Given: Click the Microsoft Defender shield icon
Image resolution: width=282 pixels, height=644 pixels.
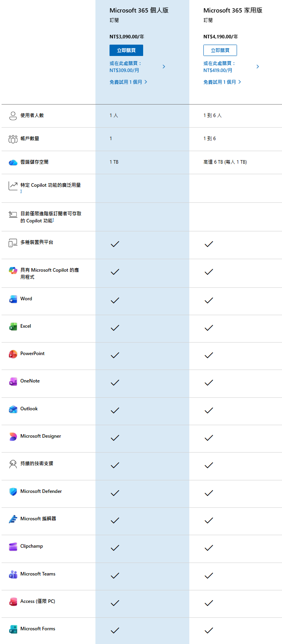Looking at the screenshot, I should [x=13, y=492].
